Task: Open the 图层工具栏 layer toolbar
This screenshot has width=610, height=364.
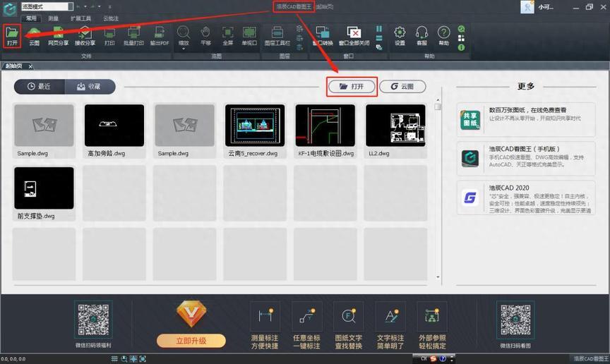Action: (277, 36)
